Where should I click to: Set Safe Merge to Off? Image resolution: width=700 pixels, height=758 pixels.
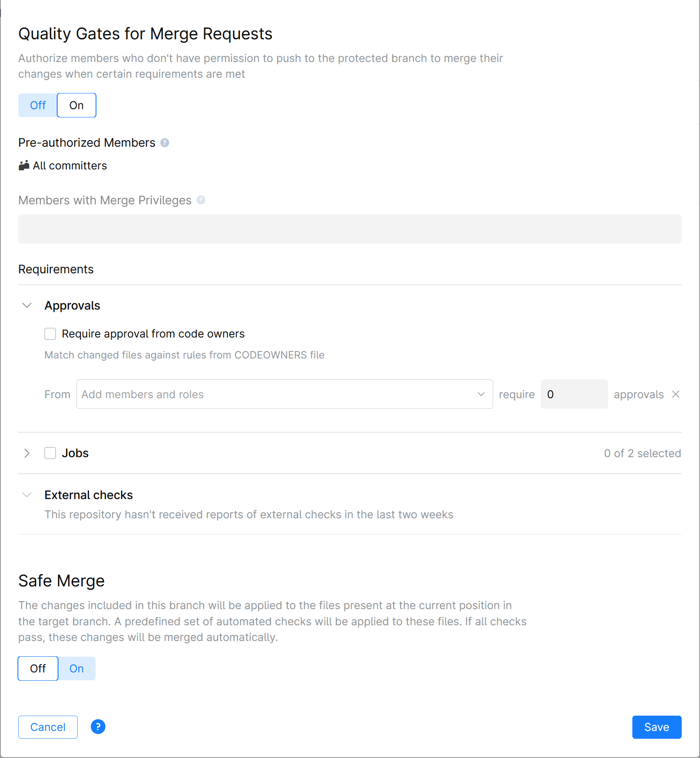pyautogui.click(x=38, y=668)
